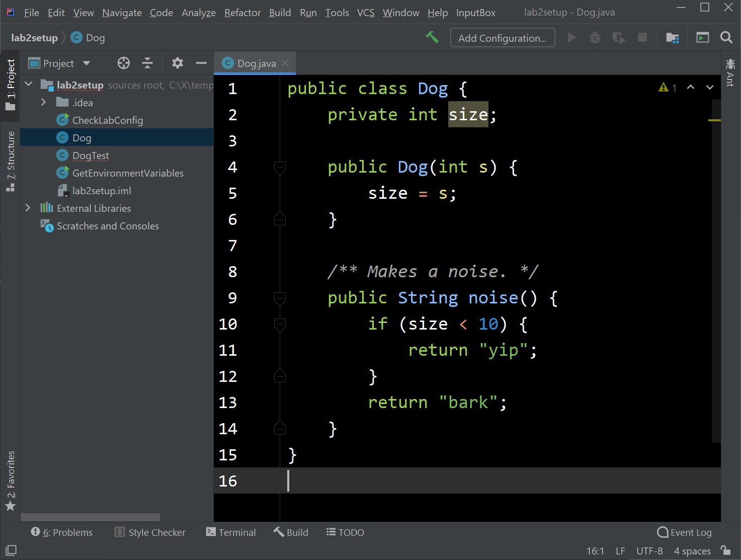741x560 pixels.
Task: Open Search Everywhere magnifier icon
Action: [x=726, y=38]
